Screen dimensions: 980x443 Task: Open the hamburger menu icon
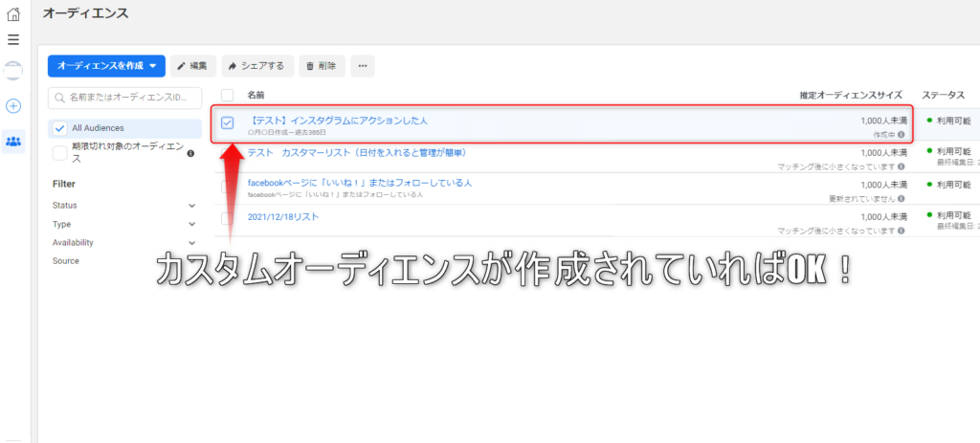(x=13, y=40)
